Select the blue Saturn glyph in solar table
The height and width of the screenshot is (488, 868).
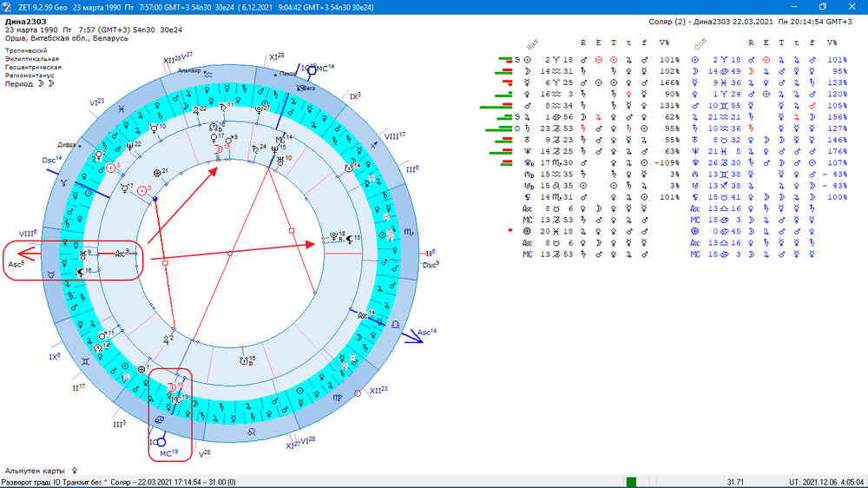[x=695, y=129]
